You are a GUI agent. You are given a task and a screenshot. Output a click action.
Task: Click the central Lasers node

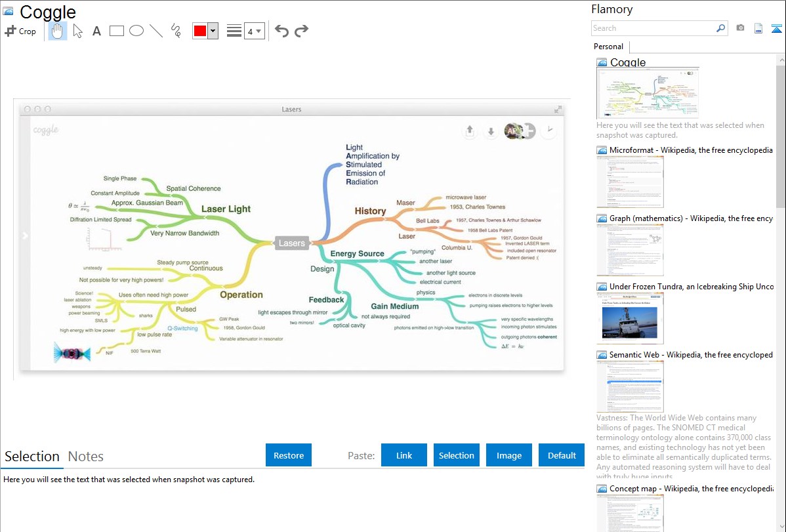tap(292, 243)
